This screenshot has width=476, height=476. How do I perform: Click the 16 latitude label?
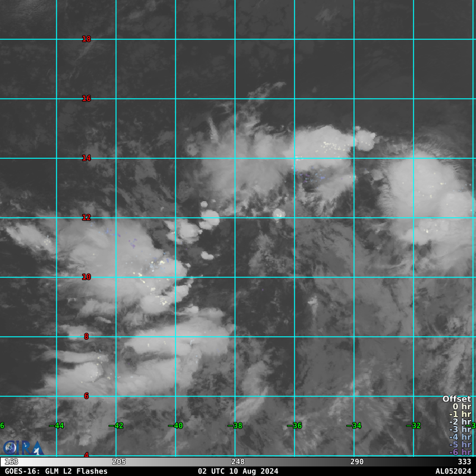pos(86,98)
